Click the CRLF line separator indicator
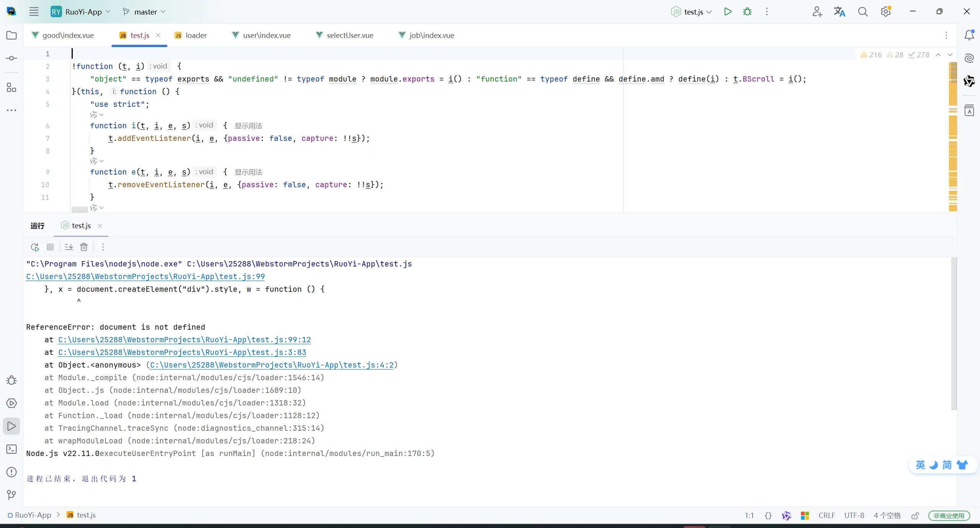 tap(826, 515)
